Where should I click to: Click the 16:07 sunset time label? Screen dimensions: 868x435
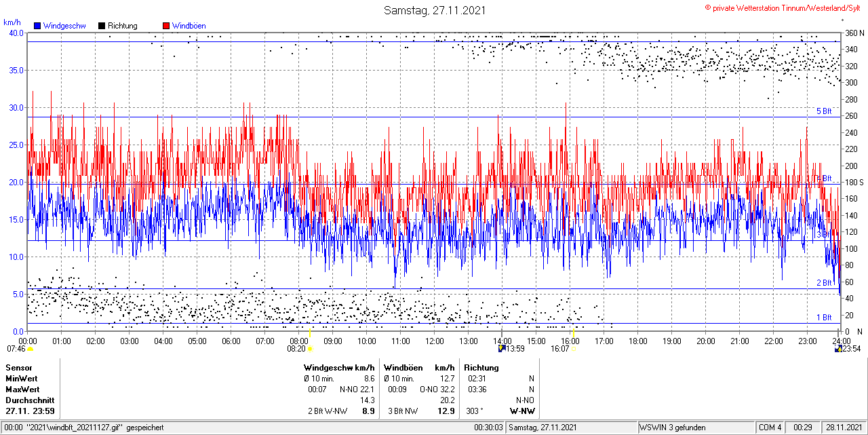(x=560, y=349)
